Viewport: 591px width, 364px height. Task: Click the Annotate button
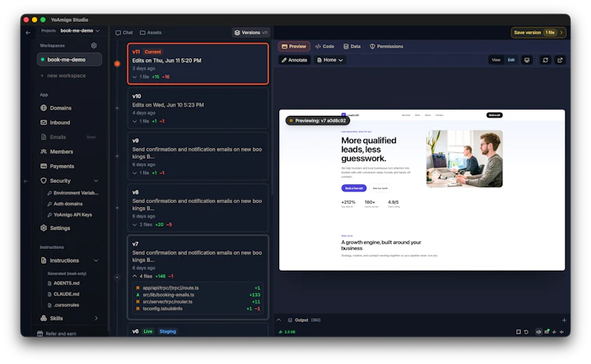[x=295, y=60]
